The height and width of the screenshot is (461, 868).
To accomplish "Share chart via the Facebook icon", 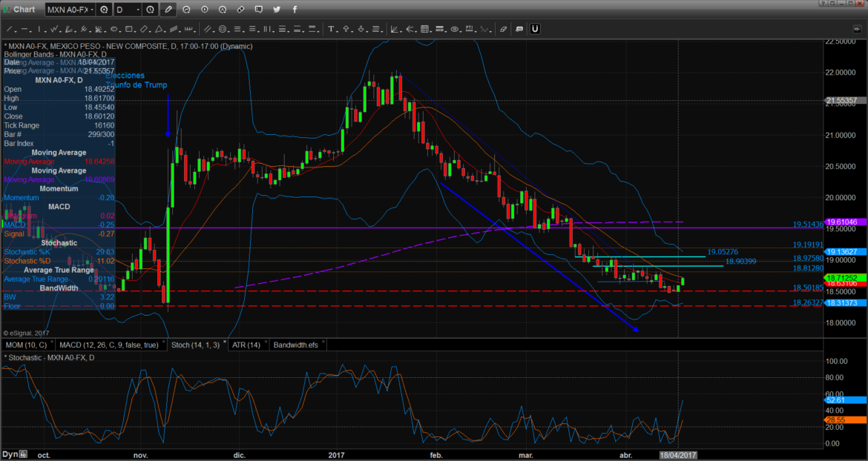I will click(294, 10).
